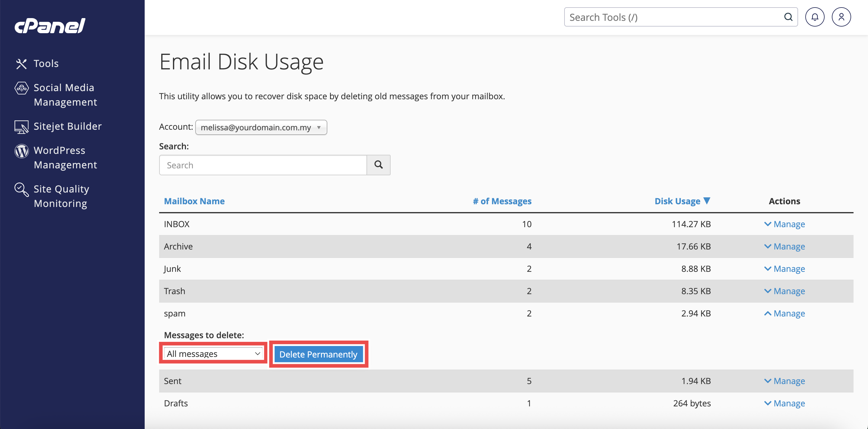Viewport: 868px width, 429px height.
Task: Click the mailbox search magnifier button
Action: [x=379, y=165]
